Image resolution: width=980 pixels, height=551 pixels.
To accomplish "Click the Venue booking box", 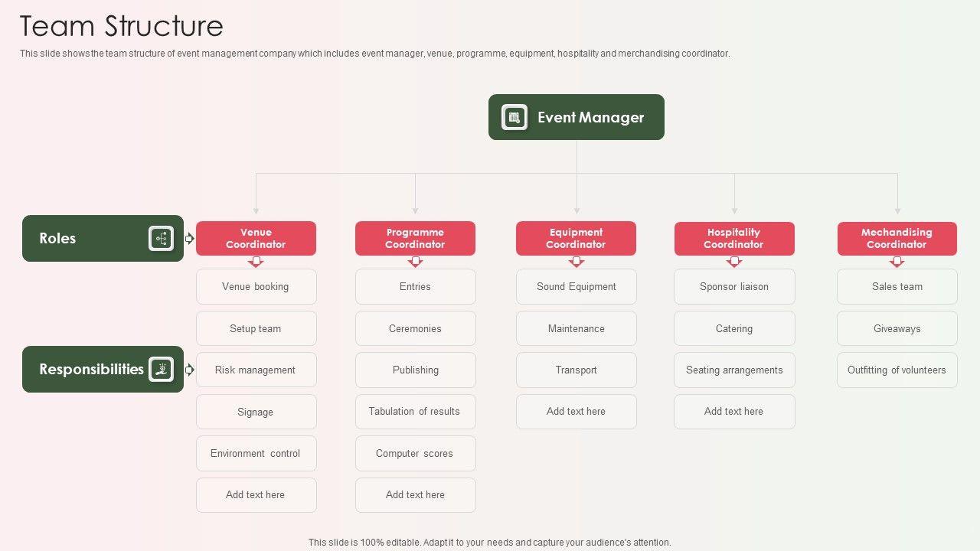I will tap(256, 287).
